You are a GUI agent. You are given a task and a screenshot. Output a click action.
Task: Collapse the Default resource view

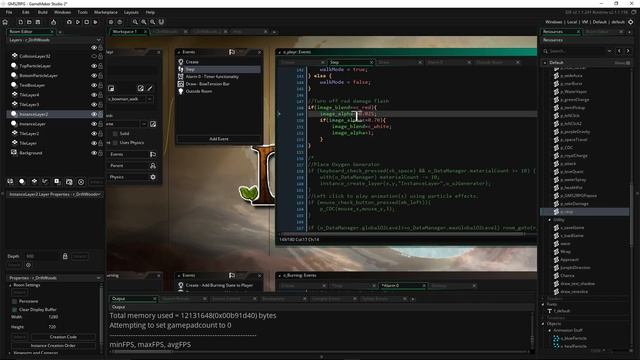click(545, 63)
